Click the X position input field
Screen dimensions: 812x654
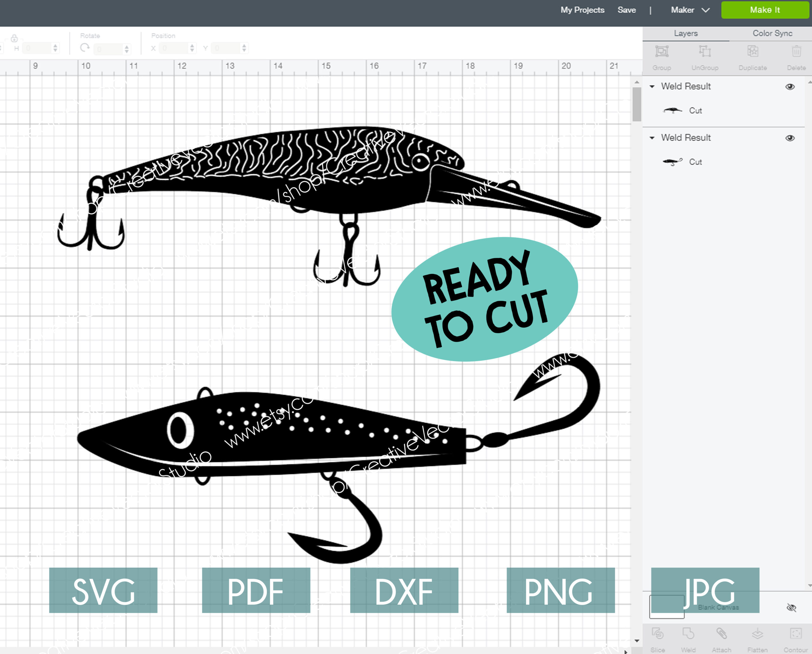[x=173, y=48]
